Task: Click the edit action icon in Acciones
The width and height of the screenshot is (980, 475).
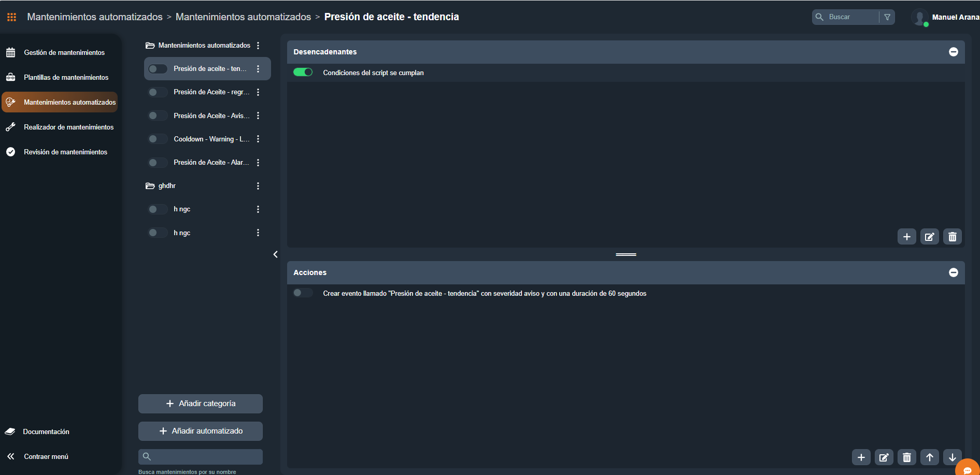Action: 884,457
